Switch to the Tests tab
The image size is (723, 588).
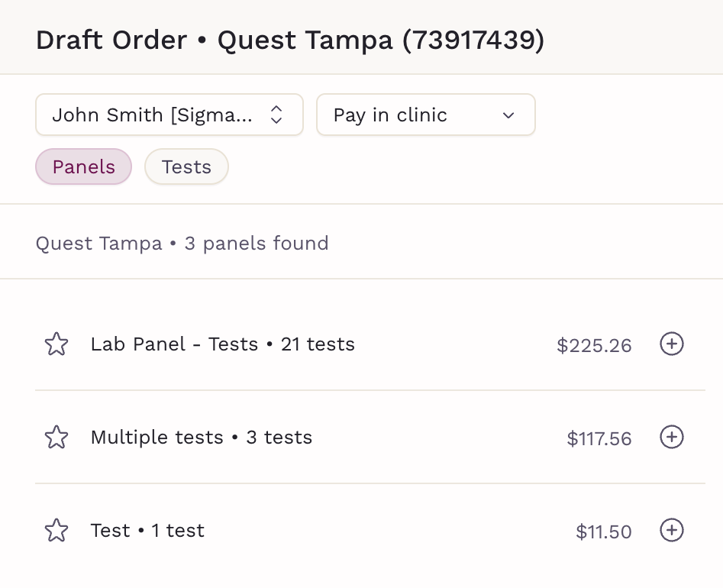coord(186,166)
